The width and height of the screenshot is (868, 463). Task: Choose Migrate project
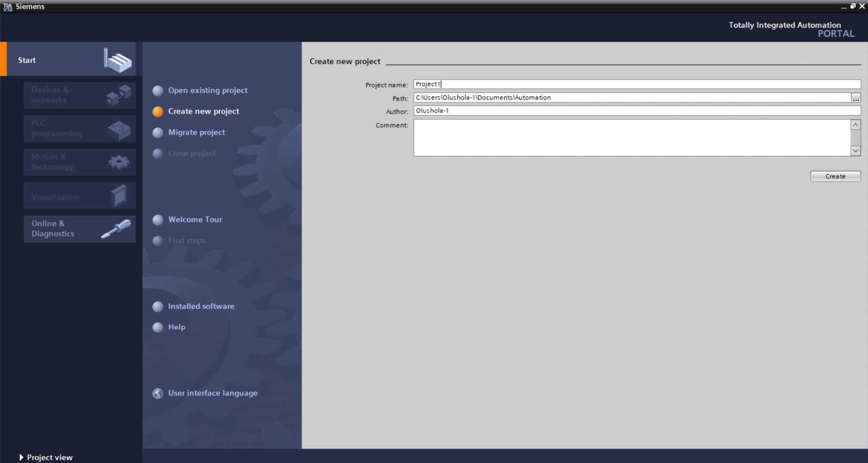click(197, 132)
